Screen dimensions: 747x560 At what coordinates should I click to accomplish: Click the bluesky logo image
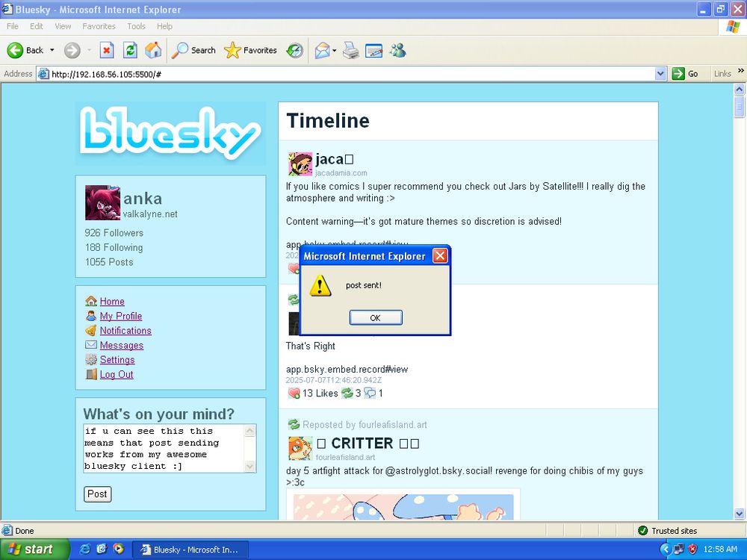pyautogui.click(x=170, y=134)
